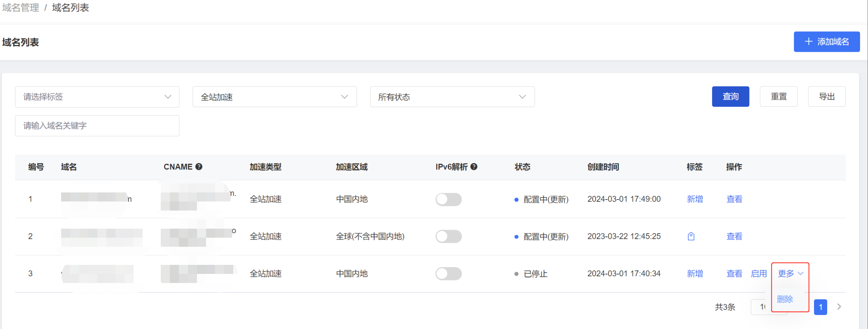Focus the 请输入域名关键字 keyword input
The width and height of the screenshot is (868, 329).
tap(97, 126)
